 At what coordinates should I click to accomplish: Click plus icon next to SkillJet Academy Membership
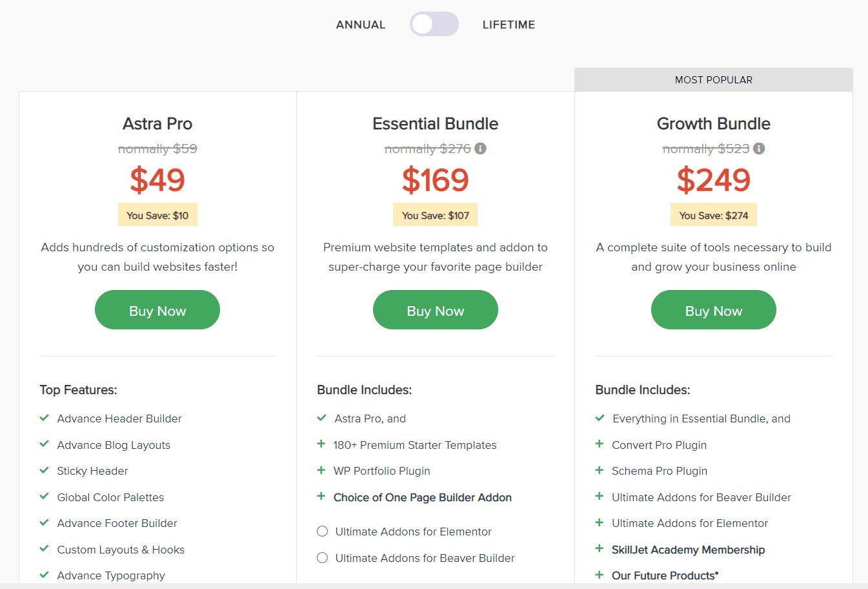pos(600,549)
